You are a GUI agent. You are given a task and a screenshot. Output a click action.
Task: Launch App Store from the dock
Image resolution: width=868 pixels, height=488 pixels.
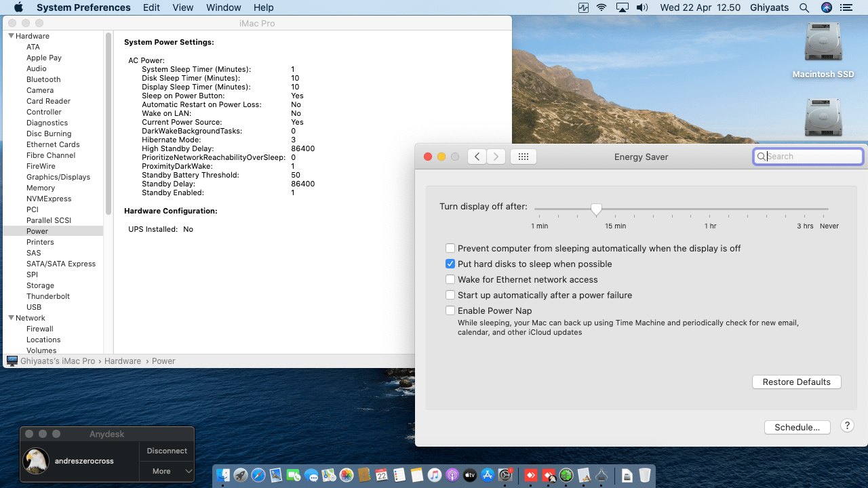pyautogui.click(x=488, y=476)
